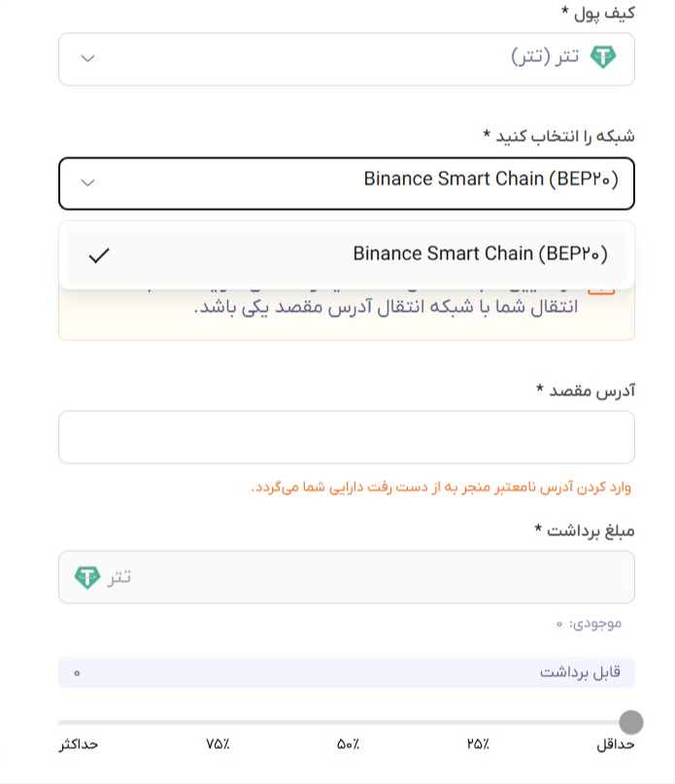Image resolution: width=675 pixels, height=784 pixels.
Task: Click the Tether logo in amount field
Action: [x=87, y=577]
